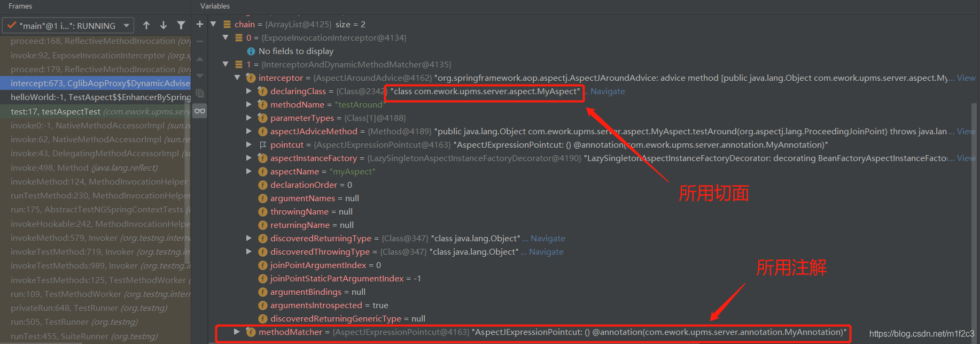Select frame privateRun:648, TestRunner
980x344 pixels.
95,308
